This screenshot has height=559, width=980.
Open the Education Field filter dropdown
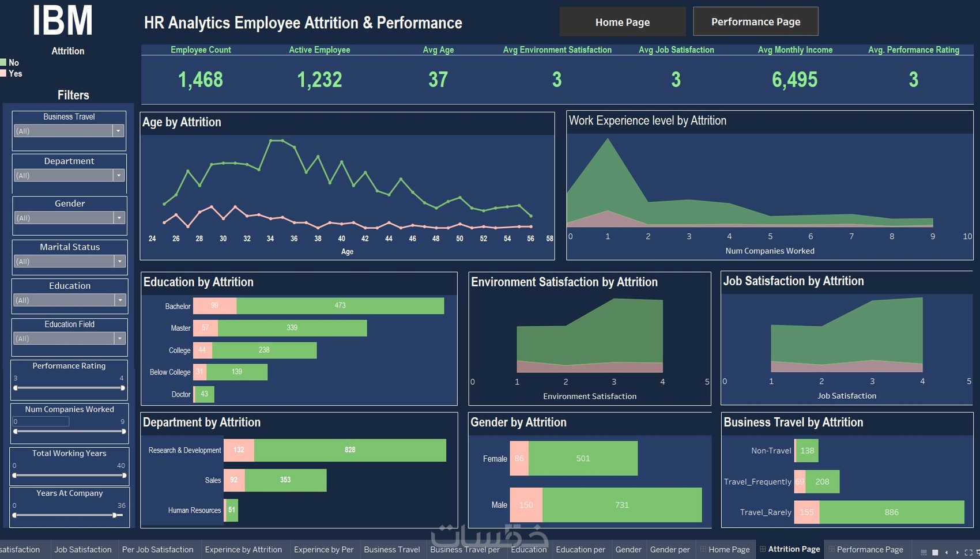tap(119, 338)
